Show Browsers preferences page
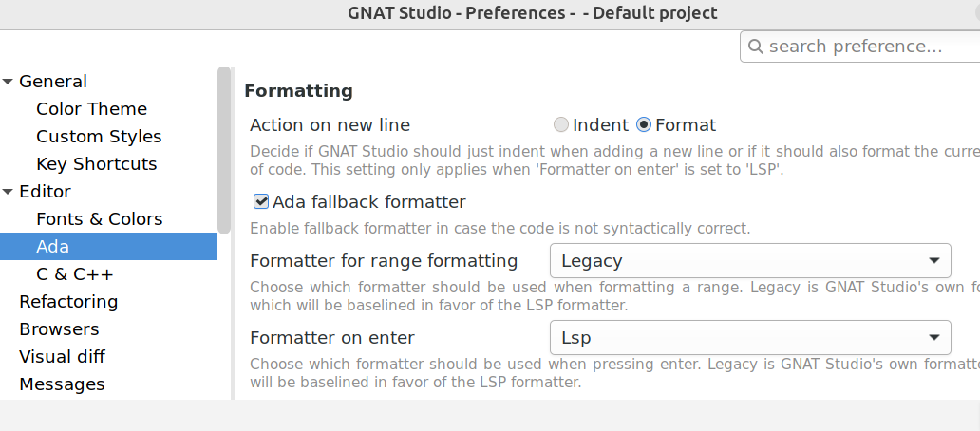 click(x=59, y=329)
